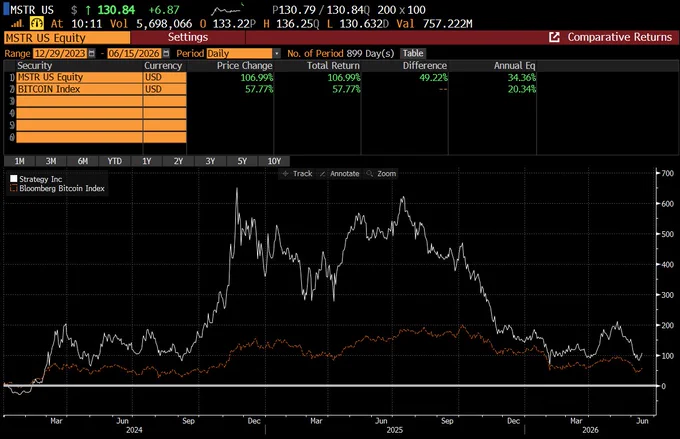Select the 1M range tab

20,161
